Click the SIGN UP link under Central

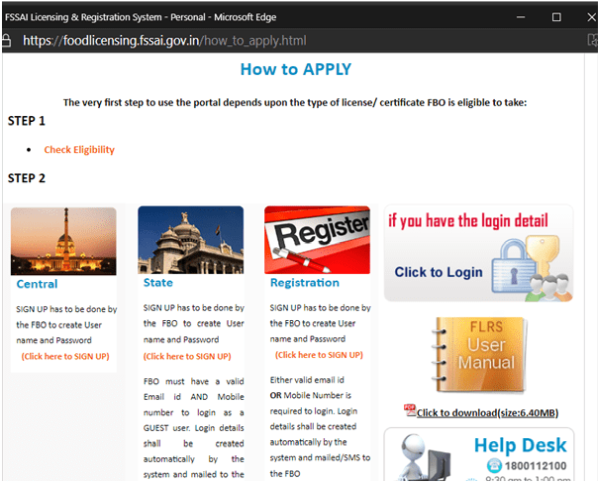[x=65, y=356]
